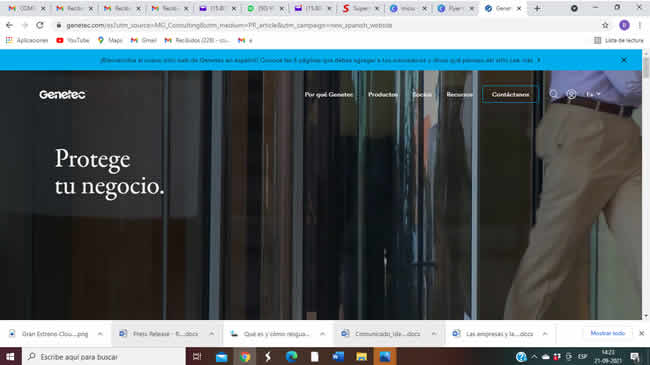
Task: Open Qué es y cómo resgua... download
Action: coord(271,333)
